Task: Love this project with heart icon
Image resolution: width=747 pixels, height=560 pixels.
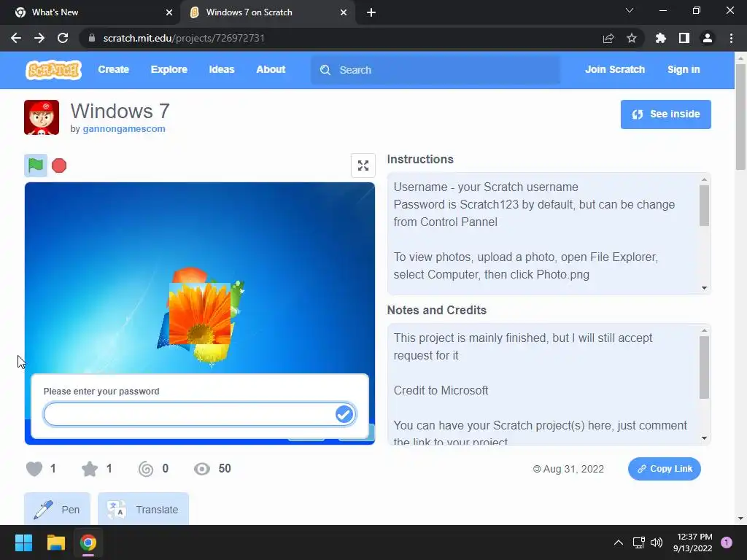Action: (34, 469)
